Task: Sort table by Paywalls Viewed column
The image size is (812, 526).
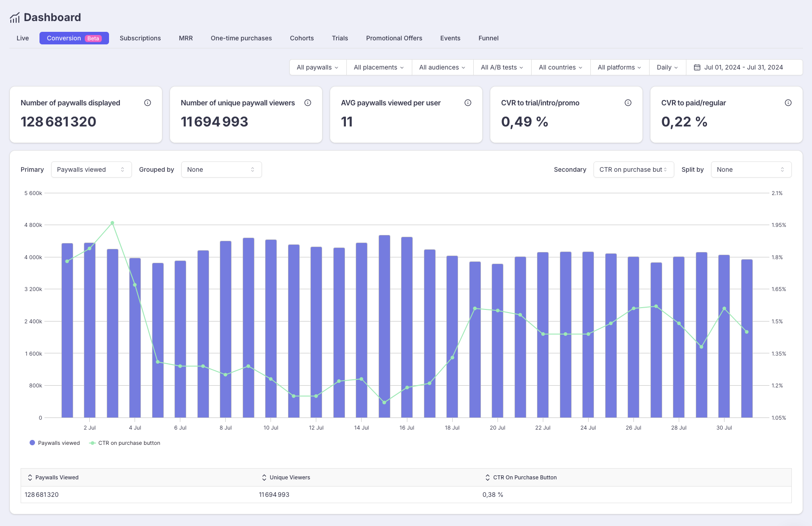Action: tap(53, 478)
